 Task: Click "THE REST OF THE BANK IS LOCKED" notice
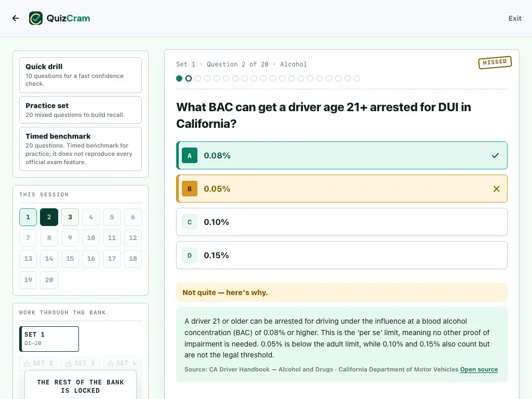pyautogui.click(x=81, y=387)
